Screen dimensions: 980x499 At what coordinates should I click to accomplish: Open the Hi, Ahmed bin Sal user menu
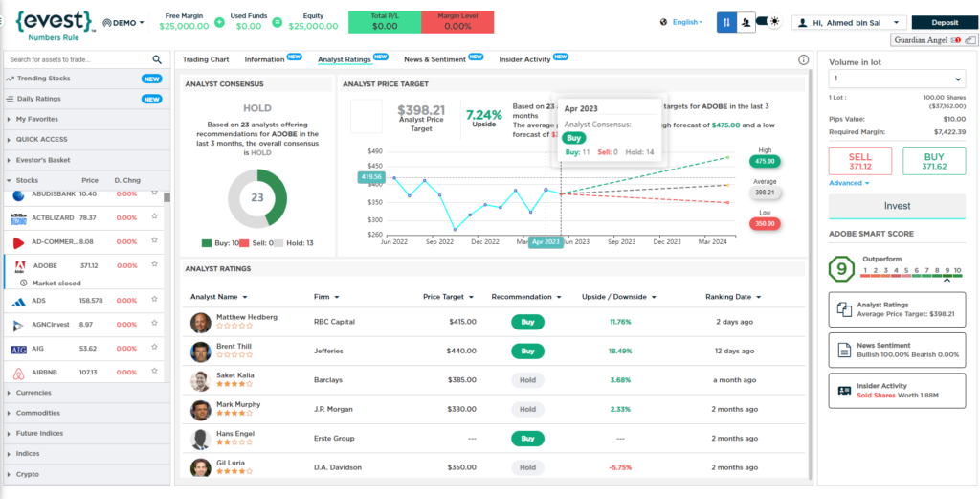850,23
